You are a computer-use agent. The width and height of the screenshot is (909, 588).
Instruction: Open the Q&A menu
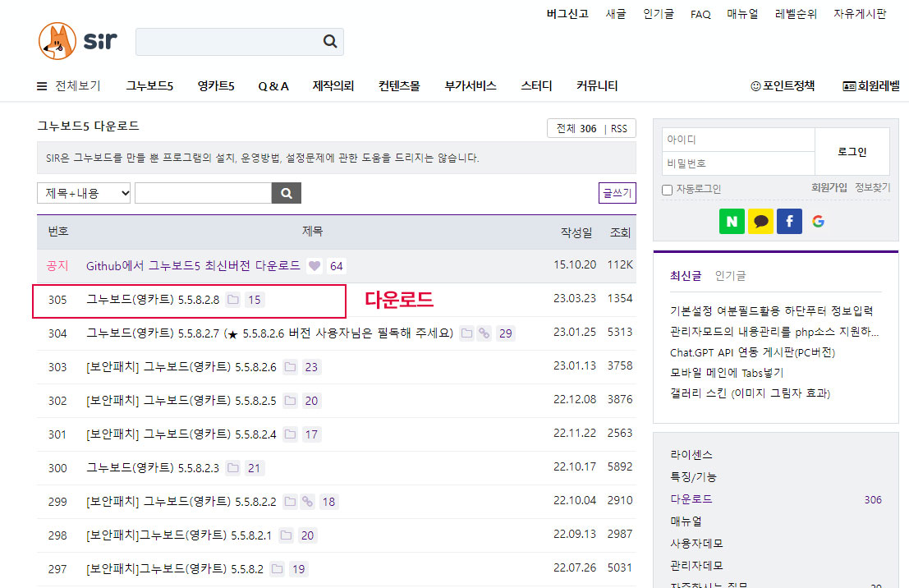coord(273,86)
